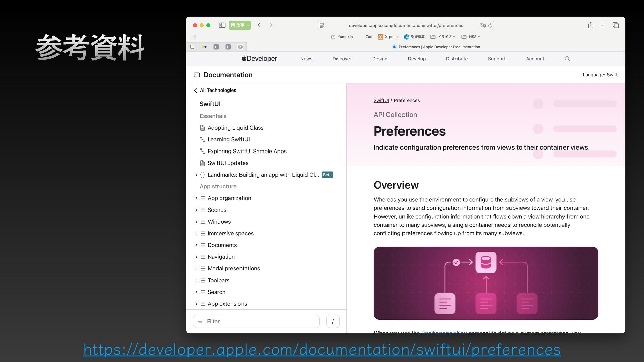Open the Distribute menu
Image resolution: width=644 pixels, height=362 pixels.
click(x=457, y=59)
